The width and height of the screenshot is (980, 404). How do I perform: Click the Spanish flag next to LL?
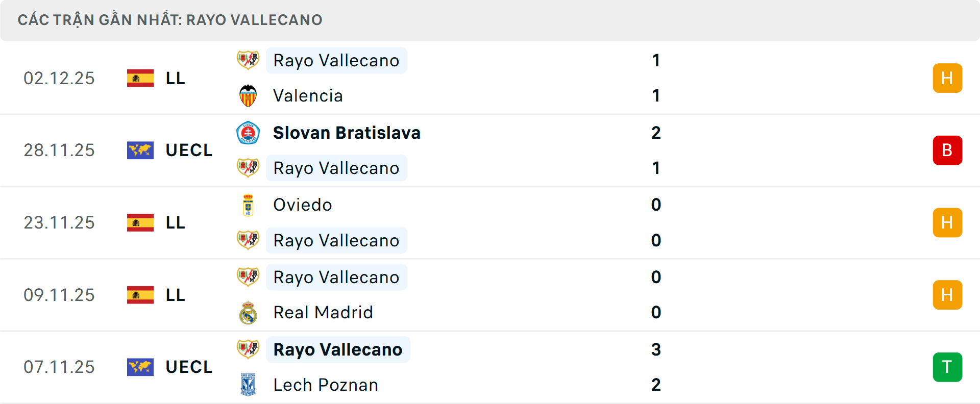pyautogui.click(x=140, y=78)
